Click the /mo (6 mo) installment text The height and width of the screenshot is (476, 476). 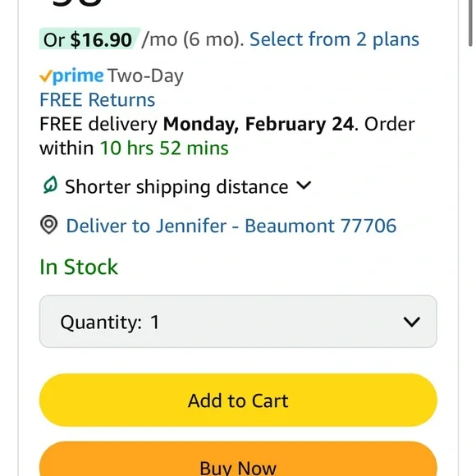point(193,39)
